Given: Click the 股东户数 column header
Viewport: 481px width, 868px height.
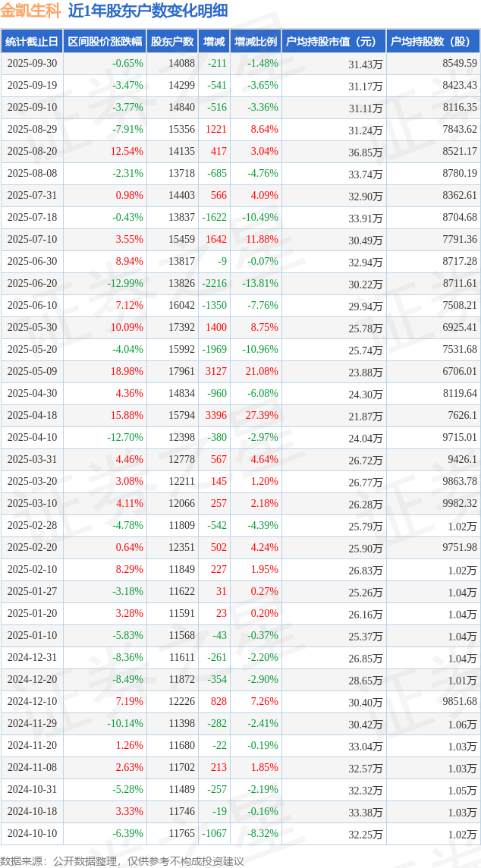Looking at the screenshot, I should [172, 42].
